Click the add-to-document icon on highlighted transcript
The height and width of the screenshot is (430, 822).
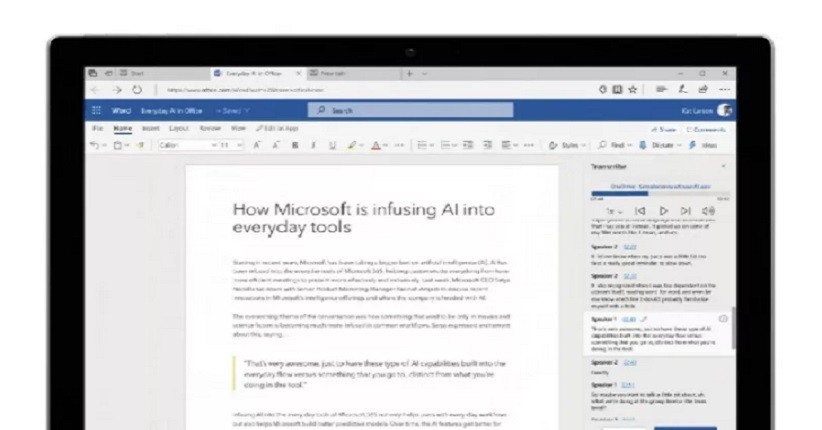(x=723, y=319)
